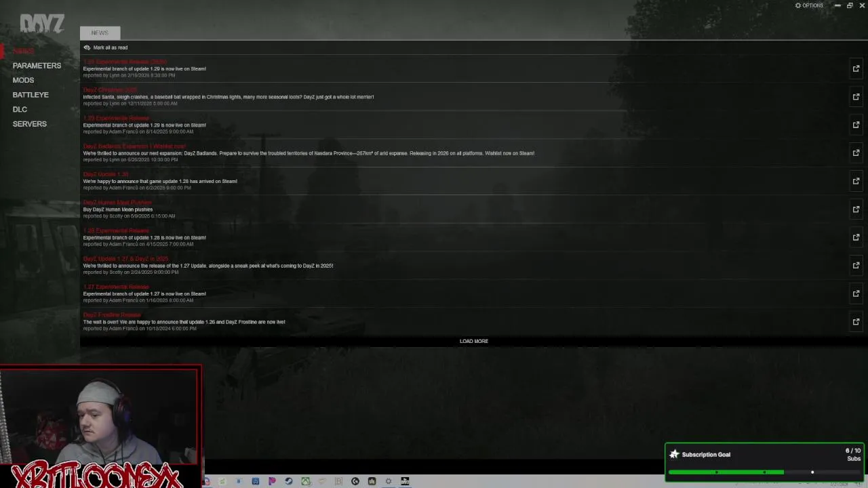Click 'Buy DayZ Human Meat plushies' text
This screenshot has height=488, width=868.
pyautogui.click(x=118, y=209)
